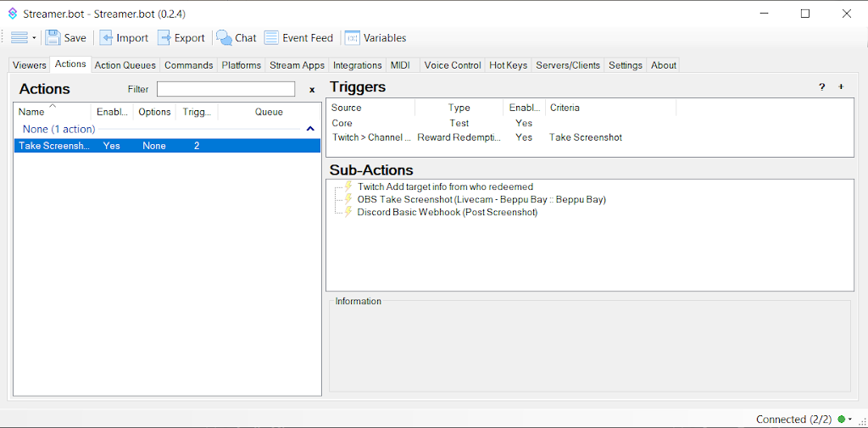
Task: Clear the filter with the x button
Action: (x=312, y=90)
